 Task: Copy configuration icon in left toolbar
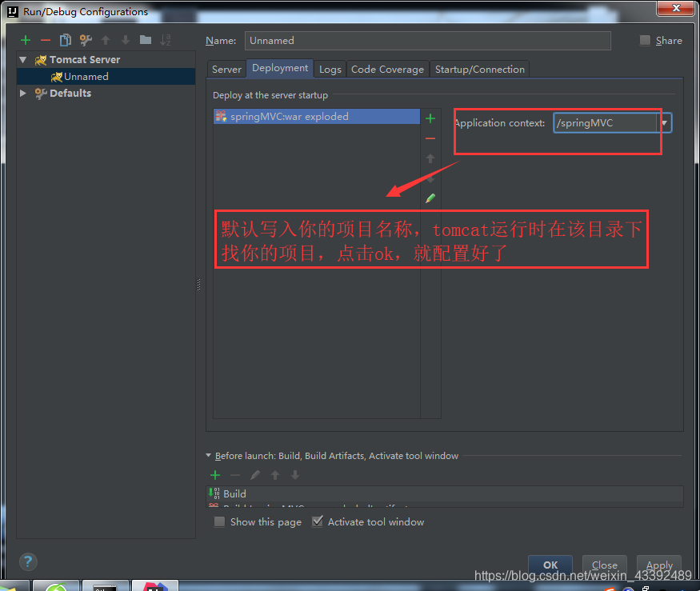pyautogui.click(x=66, y=40)
